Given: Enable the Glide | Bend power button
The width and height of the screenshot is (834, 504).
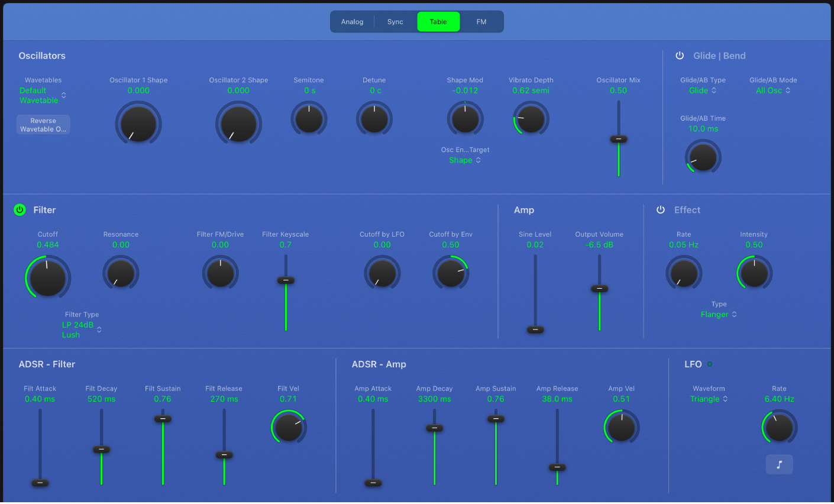Looking at the screenshot, I should coord(680,56).
